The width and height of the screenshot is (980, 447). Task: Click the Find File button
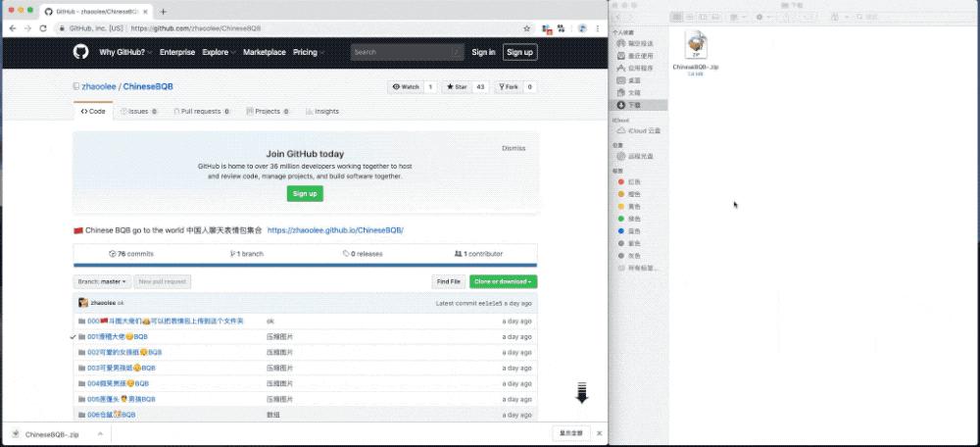click(x=449, y=282)
